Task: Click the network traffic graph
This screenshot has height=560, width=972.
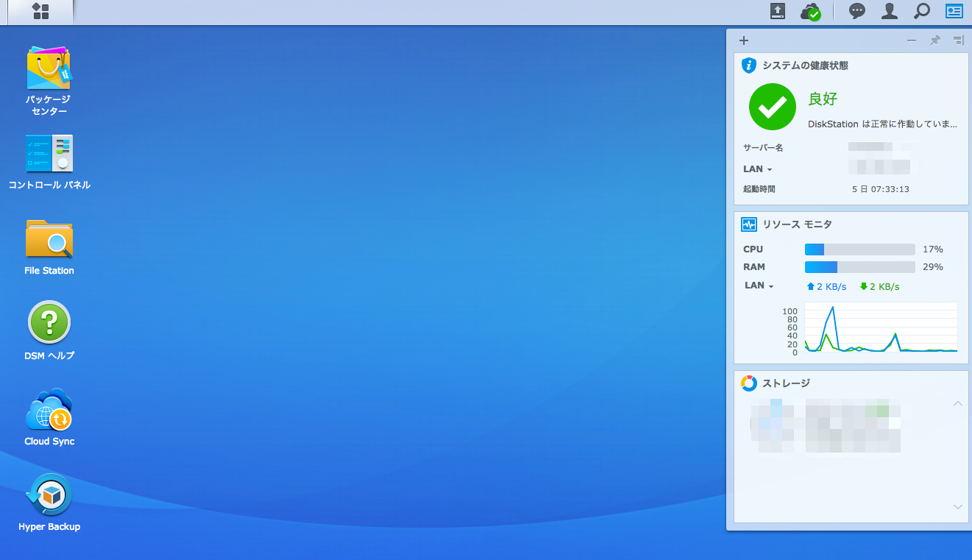Action: [881, 327]
